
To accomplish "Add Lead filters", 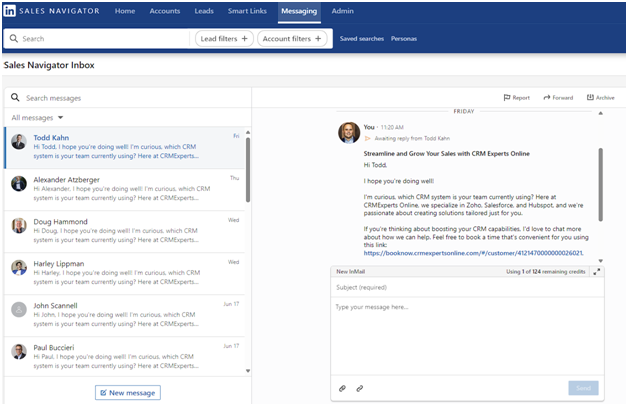I will click(224, 39).
